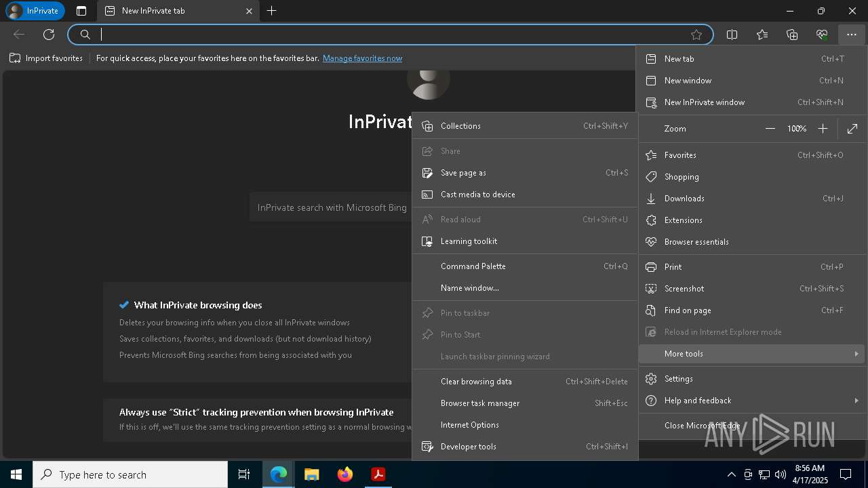Open the tab actions menu icon
868x488 pixels.
pos(81,11)
